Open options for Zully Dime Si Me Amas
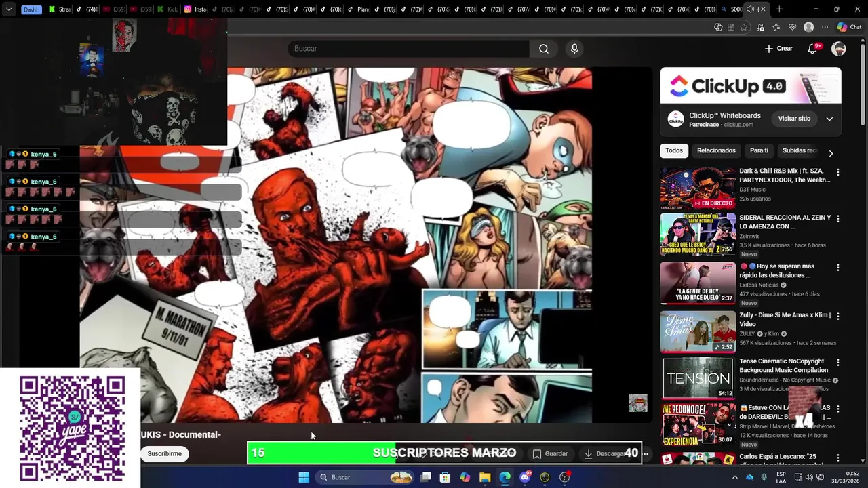 tap(837, 316)
